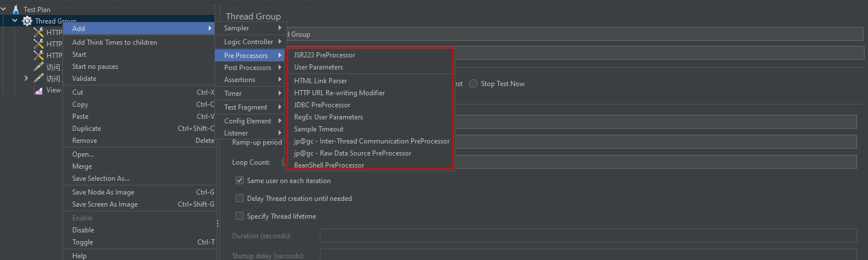Add a BeanShell PreProcessor
Viewport: 868px width, 260px height.
pyautogui.click(x=329, y=165)
